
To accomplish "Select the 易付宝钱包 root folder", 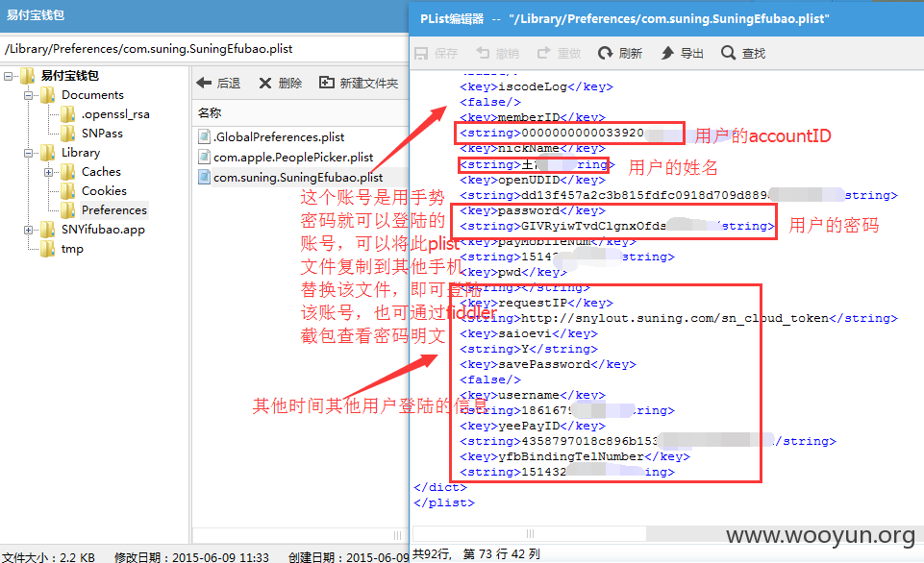I will click(69, 75).
